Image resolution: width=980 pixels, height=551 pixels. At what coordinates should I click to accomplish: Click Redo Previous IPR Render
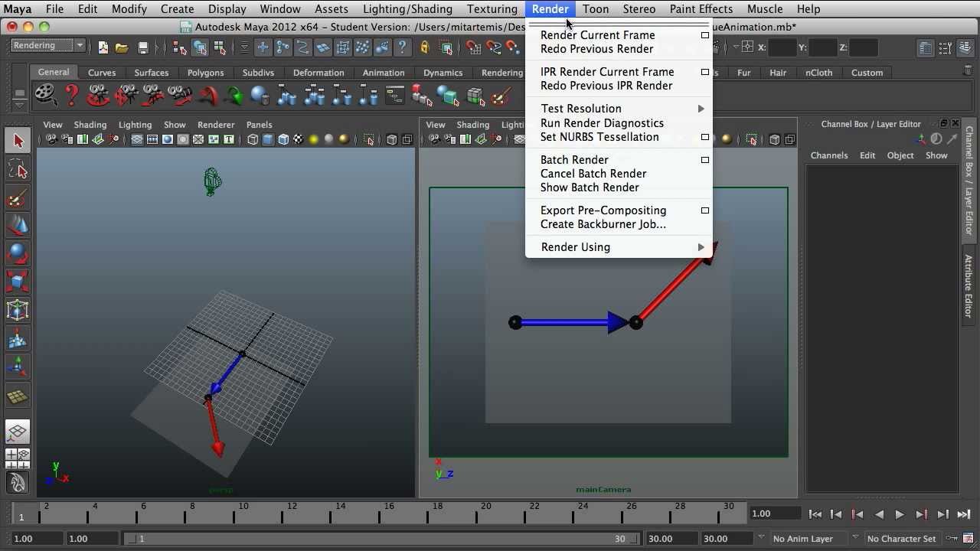click(x=606, y=86)
